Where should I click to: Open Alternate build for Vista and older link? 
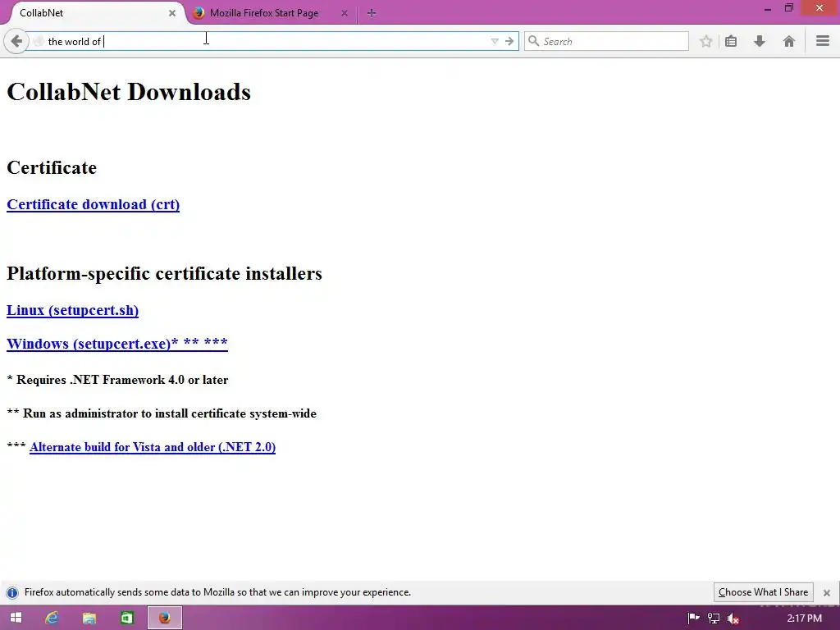(x=153, y=447)
